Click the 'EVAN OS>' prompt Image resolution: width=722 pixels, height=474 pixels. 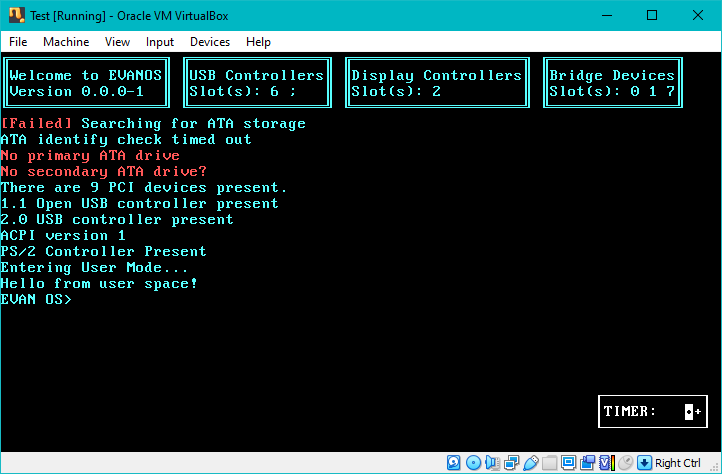tap(36, 299)
